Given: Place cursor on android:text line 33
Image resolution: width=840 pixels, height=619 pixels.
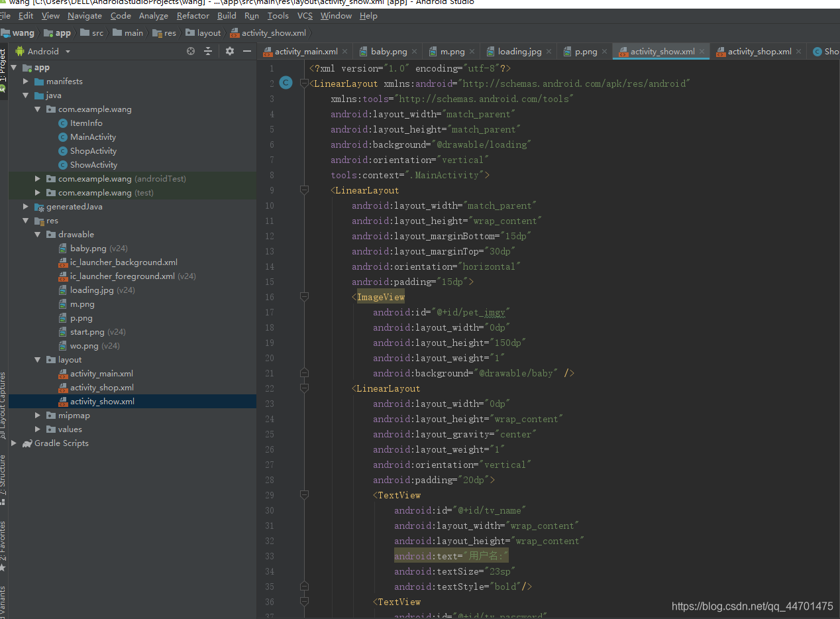Looking at the screenshot, I should [x=451, y=556].
